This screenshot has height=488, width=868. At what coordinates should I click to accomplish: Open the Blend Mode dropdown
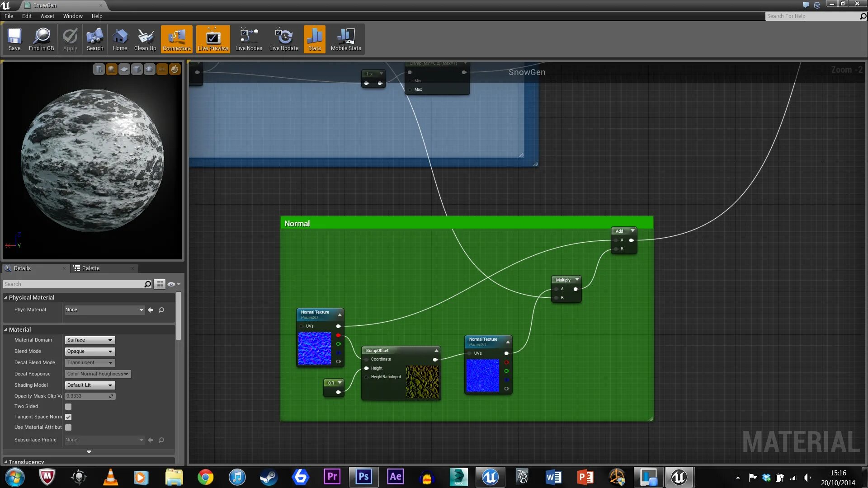tap(90, 352)
